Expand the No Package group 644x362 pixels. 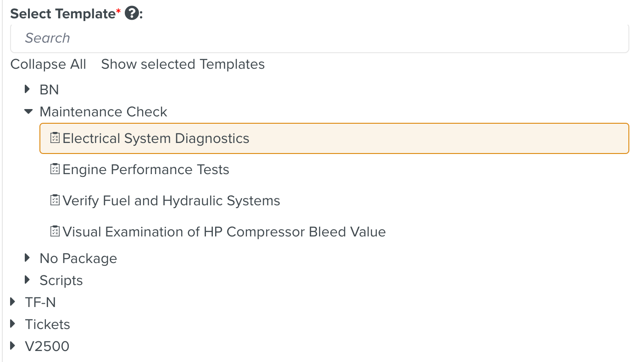tap(27, 258)
